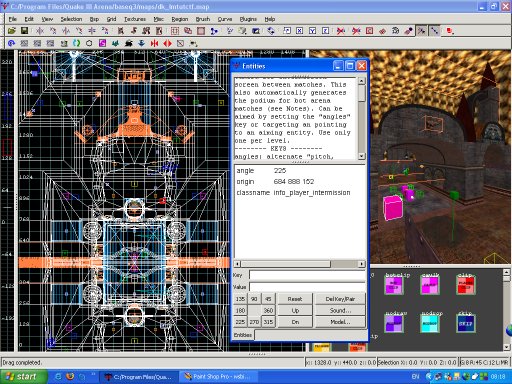Click the Model... button
512x384 pixels.
340,322
